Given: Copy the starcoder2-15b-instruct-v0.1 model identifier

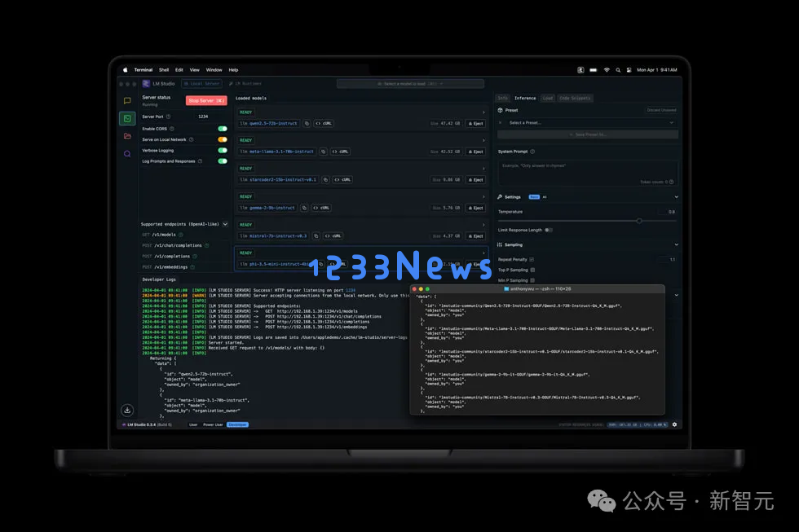Looking at the screenshot, I should click(x=325, y=180).
